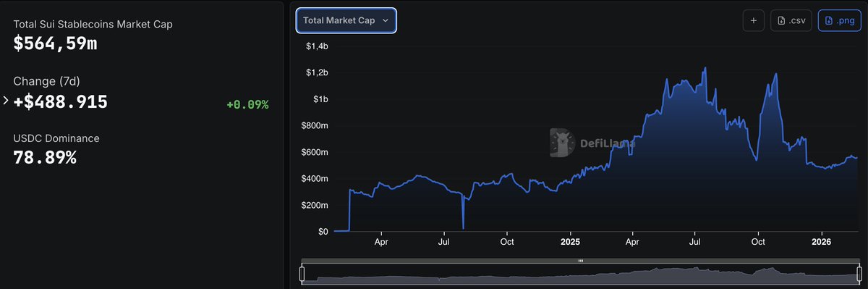Image resolution: width=868 pixels, height=289 pixels.
Task: Click the left handle of range slider
Action: click(x=302, y=274)
